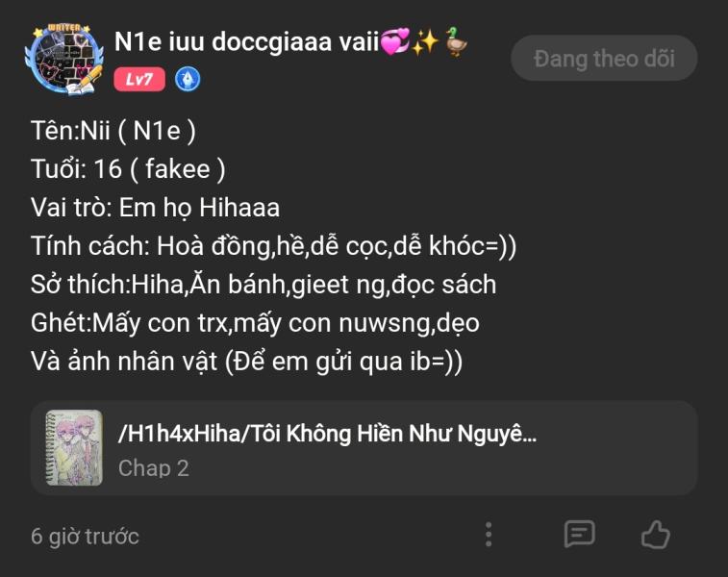Open the /H1h4xHiha/Tôi Không Hiền story title
Image resolution: width=728 pixels, height=577 pixels.
(327, 435)
